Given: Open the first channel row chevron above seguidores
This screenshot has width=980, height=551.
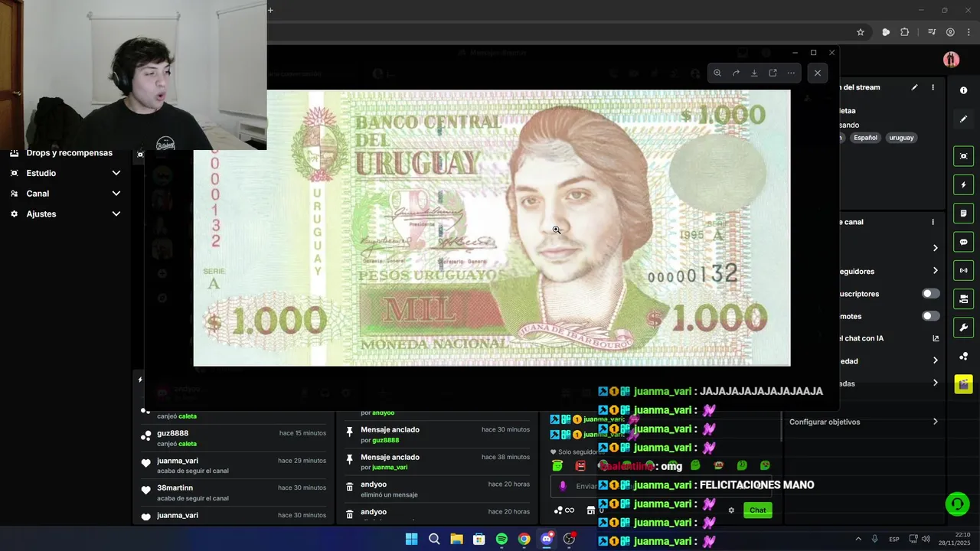Looking at the screenshot, I should coord(935,248).
